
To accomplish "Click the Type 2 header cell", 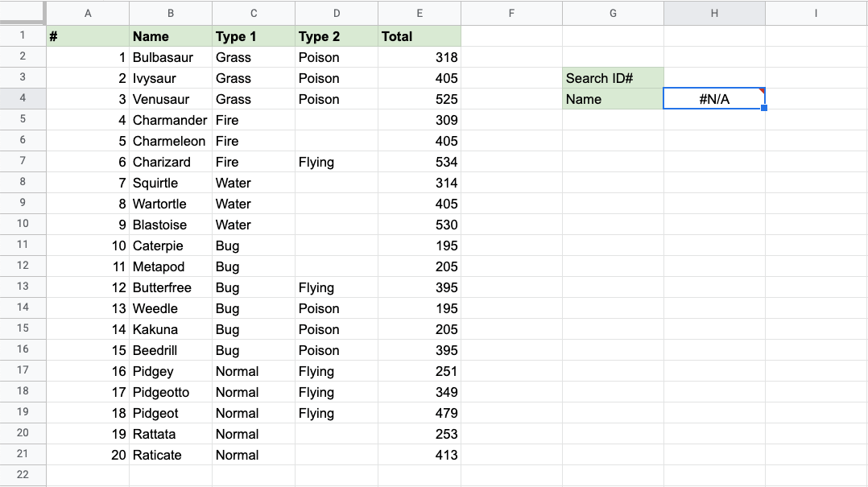I will (336, 36).
